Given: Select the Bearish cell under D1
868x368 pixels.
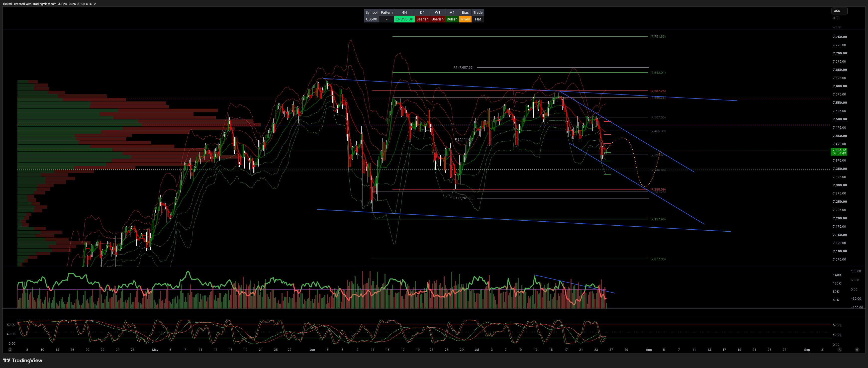Looking at the screenshot, I should pyautogui.click(x=422, y=19).
